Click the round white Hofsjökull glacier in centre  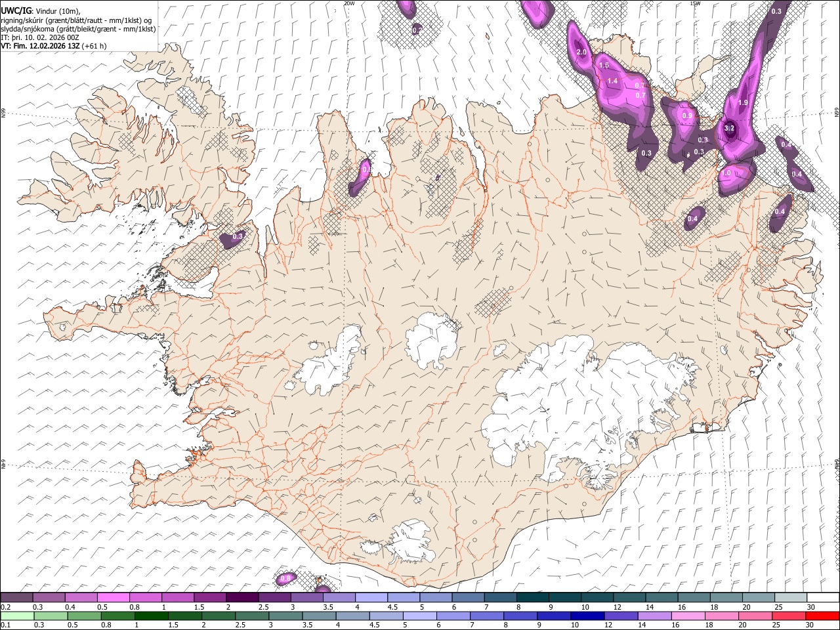(430, 339)
